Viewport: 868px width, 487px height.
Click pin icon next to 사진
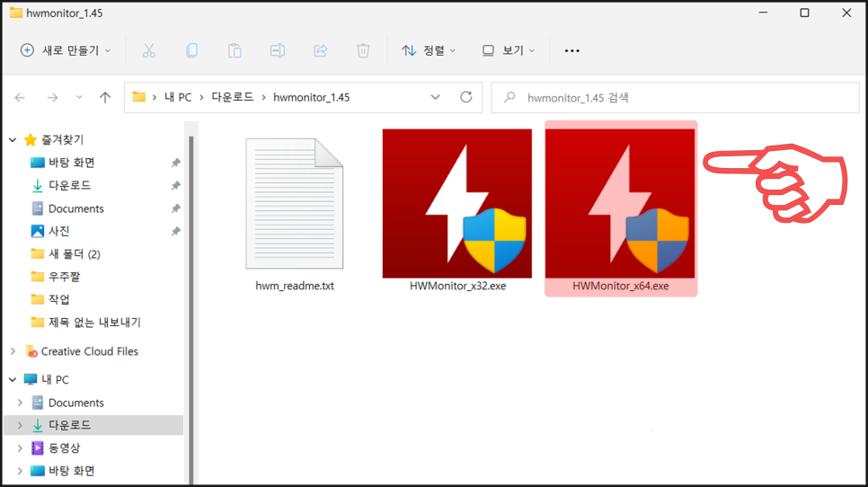[175, 231]
